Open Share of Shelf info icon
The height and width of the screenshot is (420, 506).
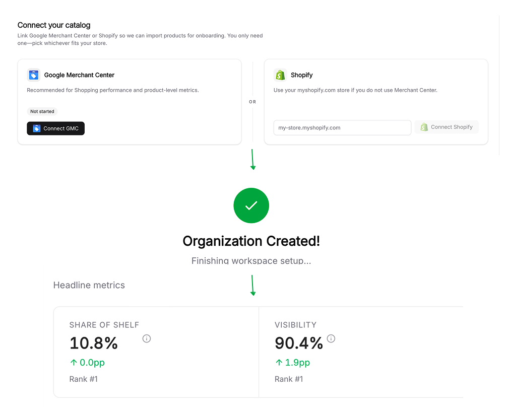[147, 338]
